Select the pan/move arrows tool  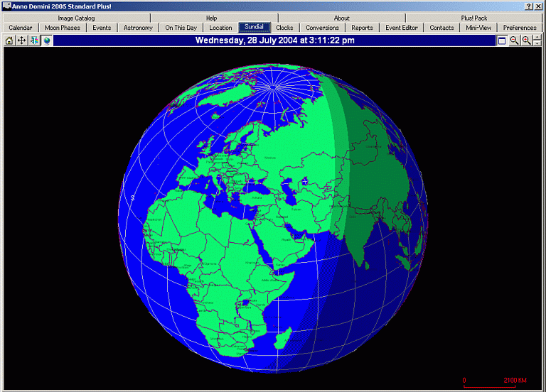pyautogui.click(x=21, y=40)
